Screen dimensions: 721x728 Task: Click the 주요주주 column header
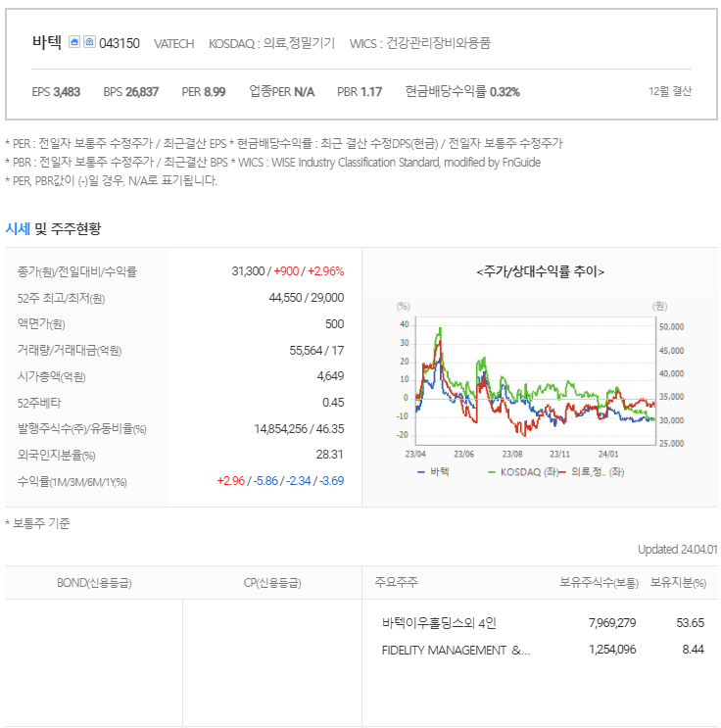397,582
